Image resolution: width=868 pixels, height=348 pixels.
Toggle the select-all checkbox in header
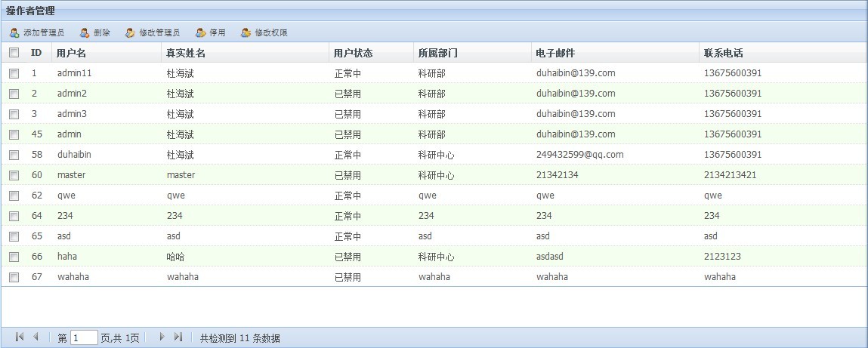pos(14,53)
